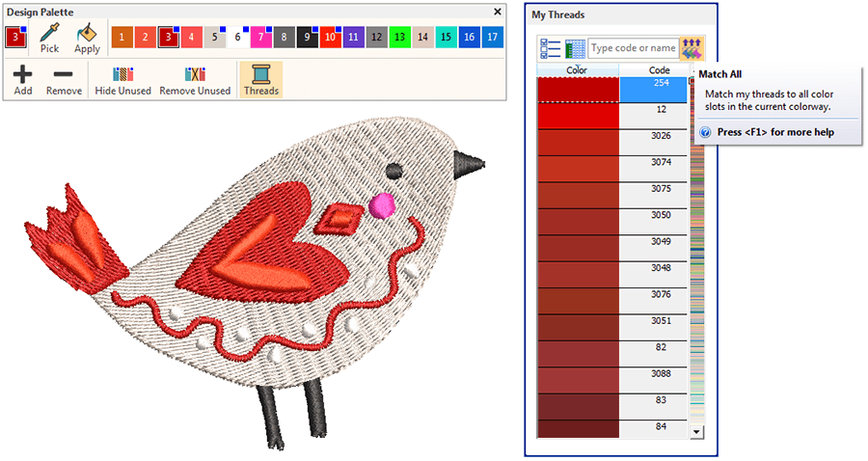This screenshot has height=461, width=868.
Task: Click the checklist view icon in My Threads
Action: [x=551, y=47]
